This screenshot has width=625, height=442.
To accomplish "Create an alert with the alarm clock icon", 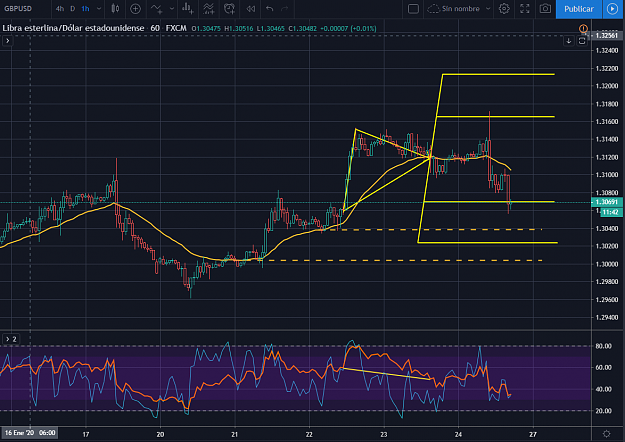I will tap(229, 8).
